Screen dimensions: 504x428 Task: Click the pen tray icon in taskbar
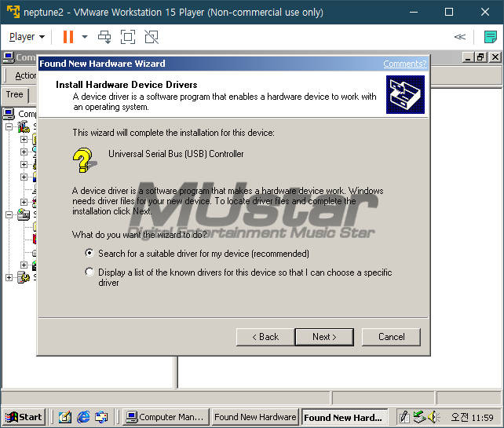click(404, 417)
